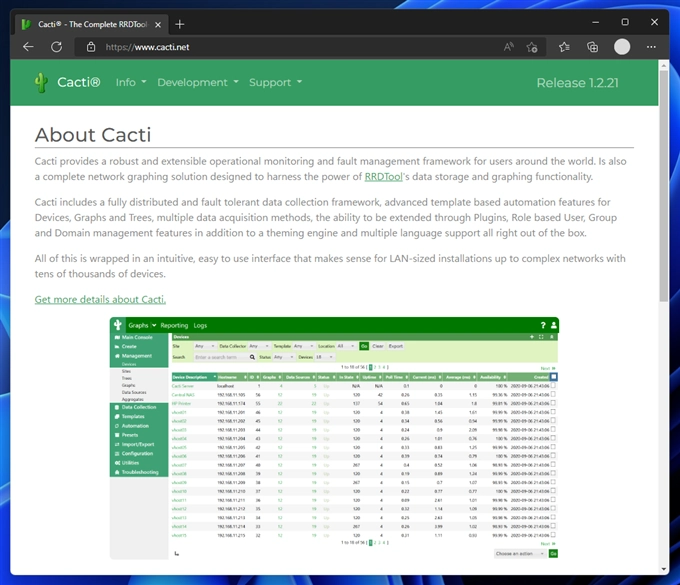Open 'Get more details about Cacti' link
This screenshot has width=680, height=585.
pos(100,300)
